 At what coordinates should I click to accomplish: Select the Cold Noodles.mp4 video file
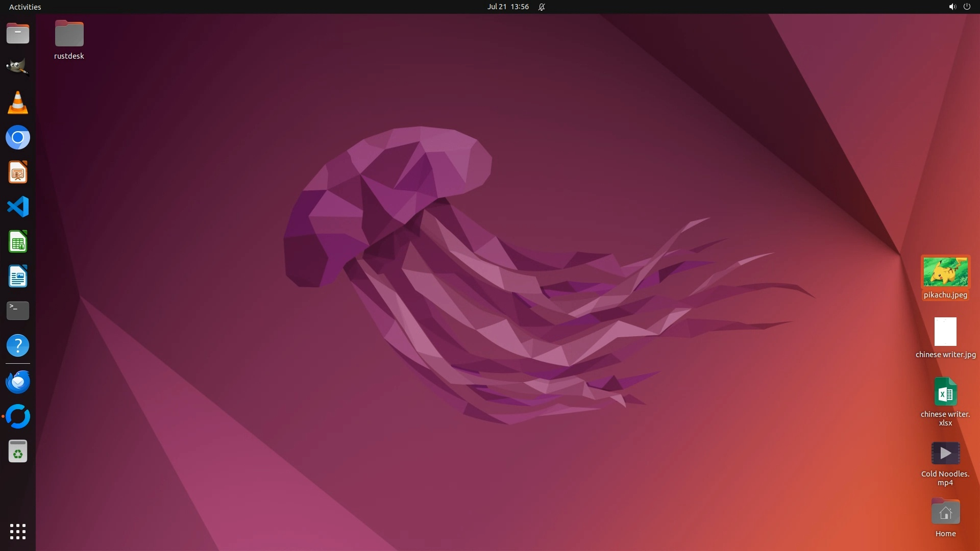point(945,453)
